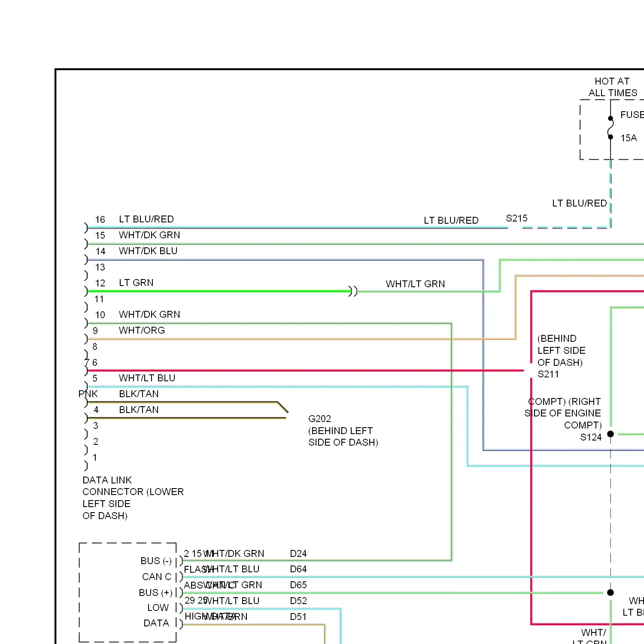Screen dimensions: 644x644
Task: Click the 'S211' splice label
Action: coord(548,374)
